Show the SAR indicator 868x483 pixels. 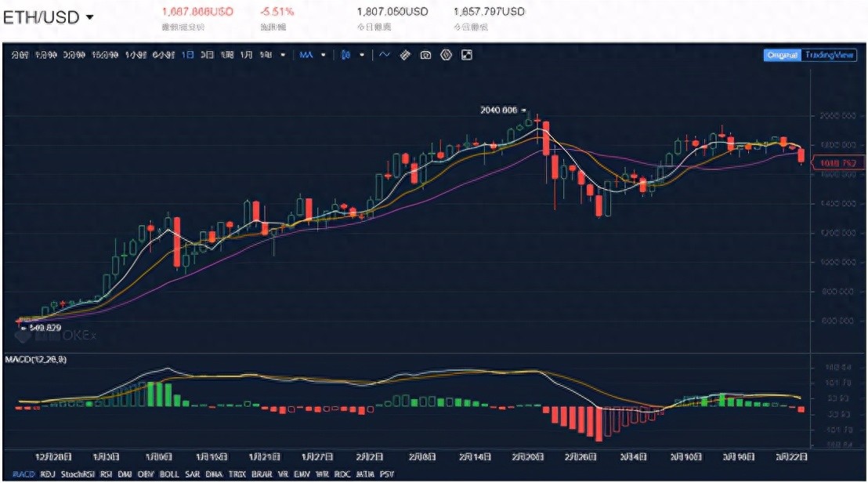(x=192, y=474)
